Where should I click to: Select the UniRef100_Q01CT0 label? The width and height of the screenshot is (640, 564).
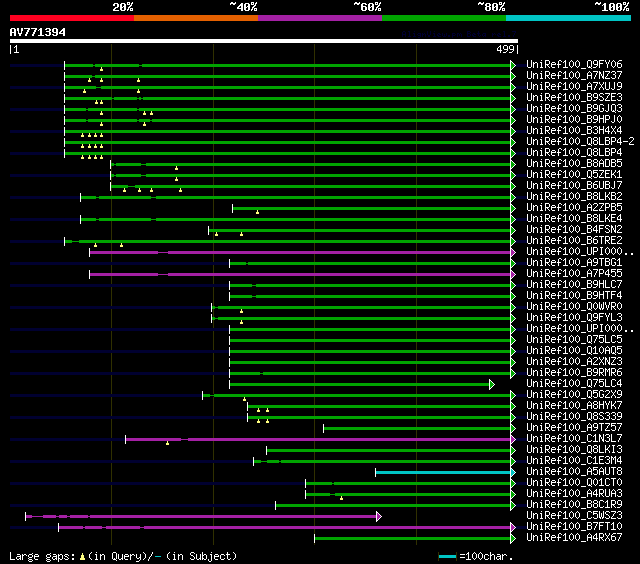574,483
